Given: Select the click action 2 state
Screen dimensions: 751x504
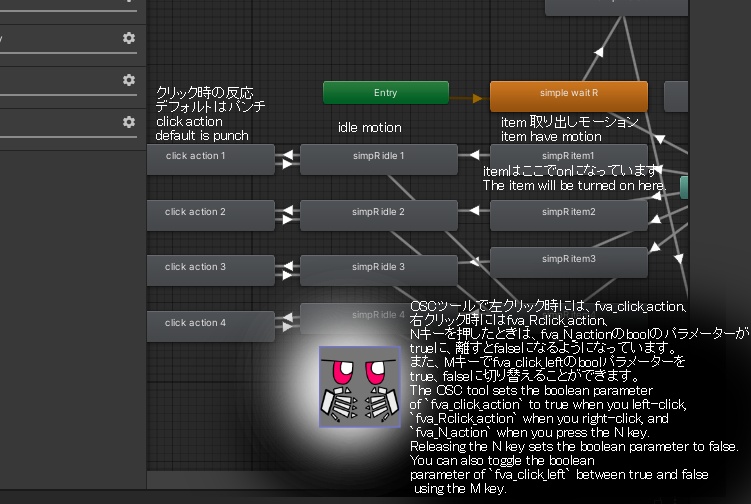Looking at the screenshot, I should (x=211, y=215).
